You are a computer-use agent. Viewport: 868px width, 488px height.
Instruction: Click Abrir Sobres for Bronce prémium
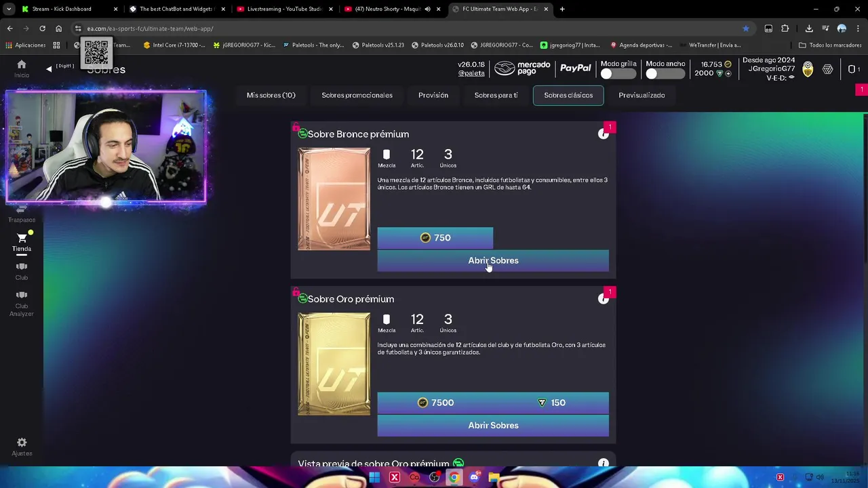(493, 261)
